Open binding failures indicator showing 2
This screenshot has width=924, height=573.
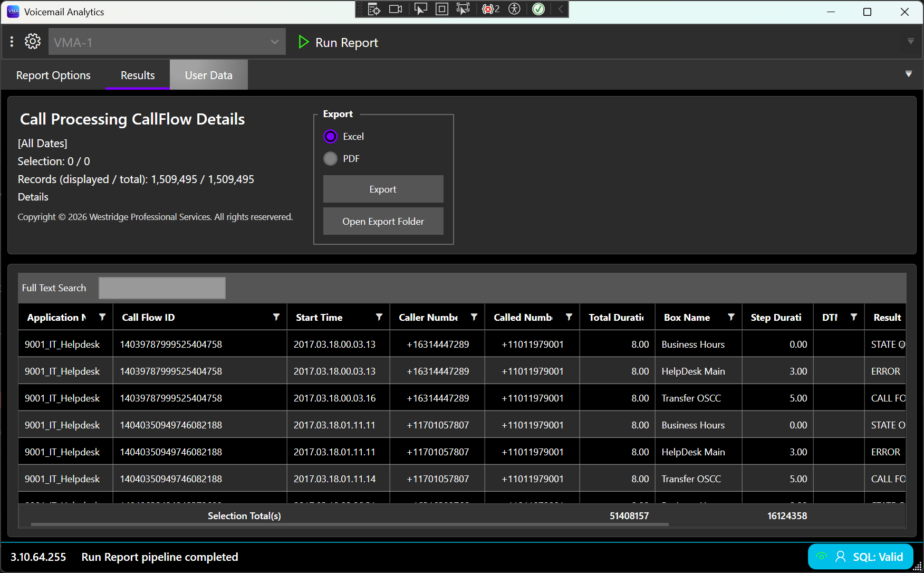[490, 9]
